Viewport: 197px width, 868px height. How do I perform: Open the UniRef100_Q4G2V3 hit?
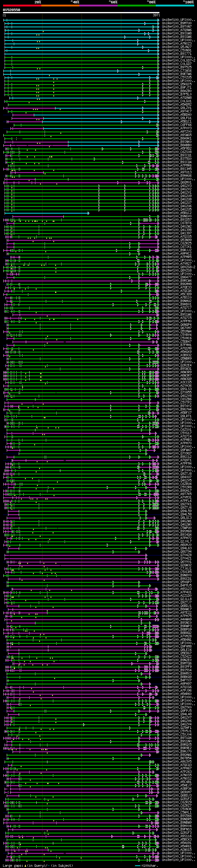click(177, 186)
